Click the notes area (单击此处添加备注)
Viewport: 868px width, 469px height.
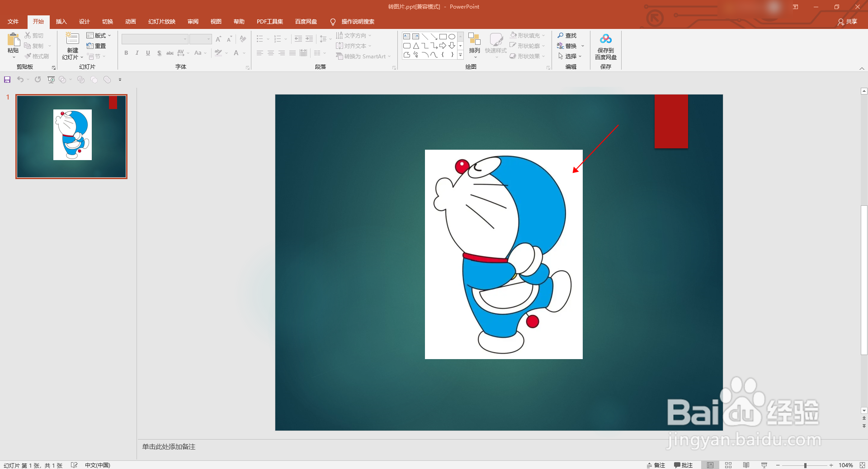pyautogui.click(x=169, y=447)
